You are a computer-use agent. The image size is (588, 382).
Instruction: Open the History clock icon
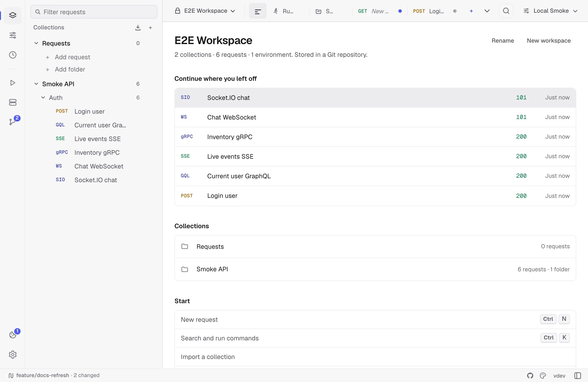[12, 55]
